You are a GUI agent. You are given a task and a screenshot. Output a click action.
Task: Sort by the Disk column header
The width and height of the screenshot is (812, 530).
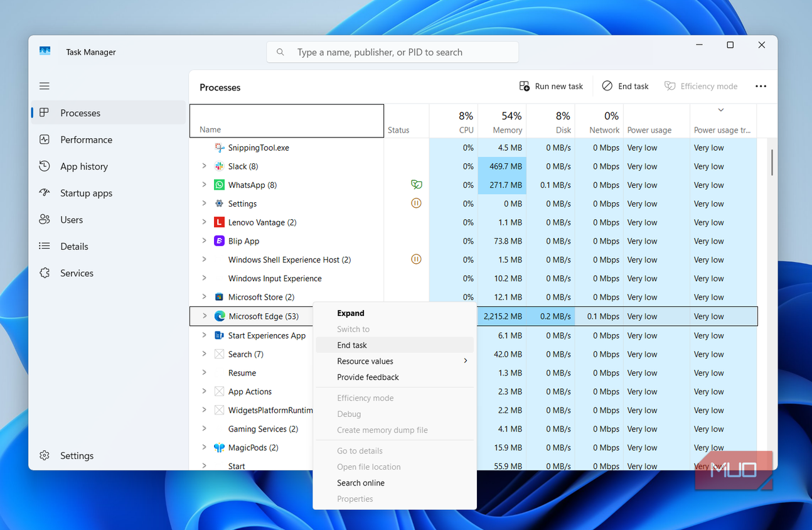click(550, 121)
